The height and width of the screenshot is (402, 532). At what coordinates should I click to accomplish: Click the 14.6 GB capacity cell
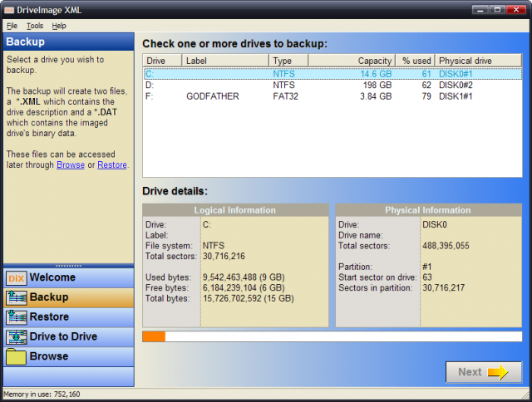[x=376, y=74]
